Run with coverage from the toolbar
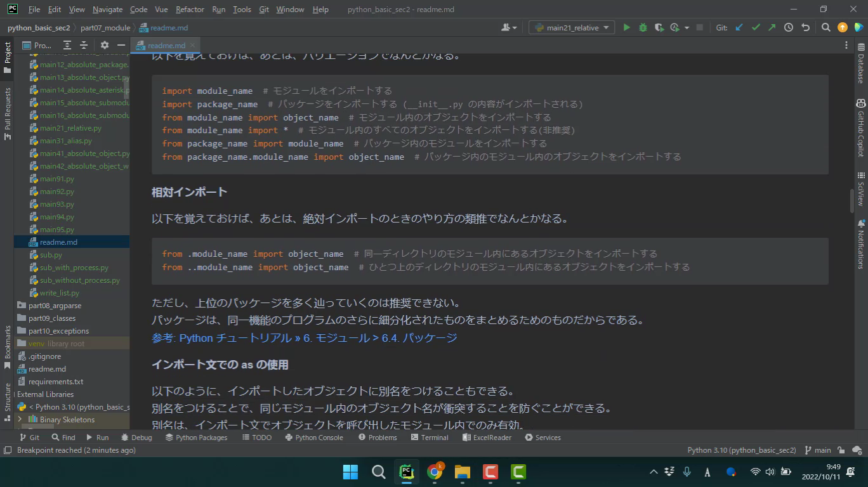This screenshot has width=868, height=487. pos(659,27)
